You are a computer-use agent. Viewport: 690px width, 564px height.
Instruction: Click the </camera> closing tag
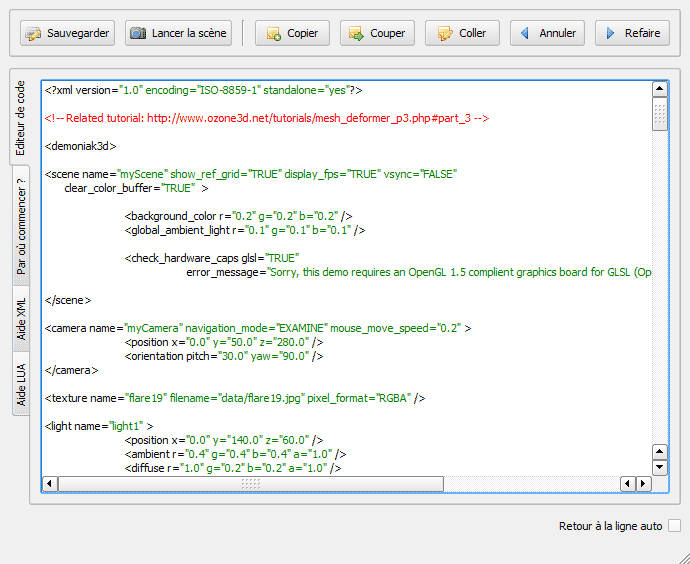click(71, 370)
